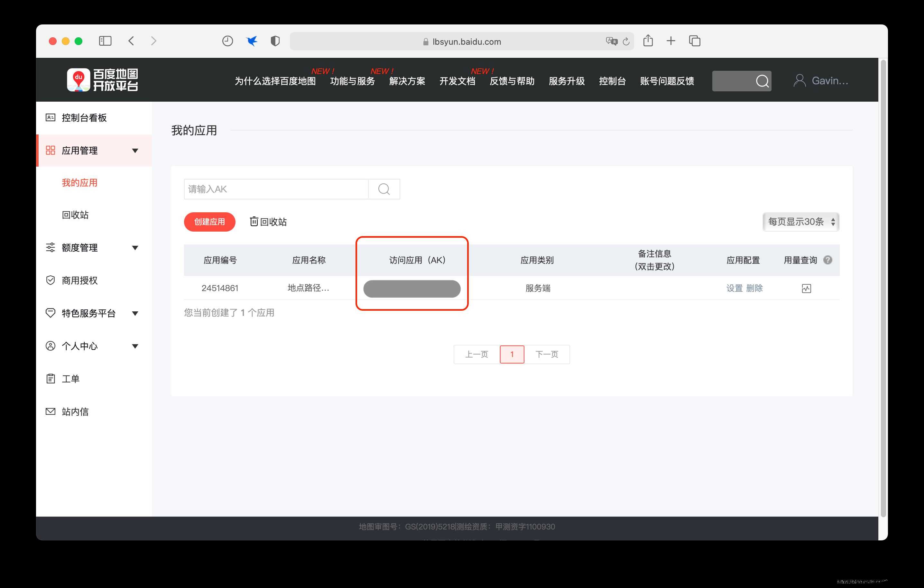924x588 pixels.
Task: Click the recycle bin trash icon near 创建应用
Action: click(x=254, y=222)
